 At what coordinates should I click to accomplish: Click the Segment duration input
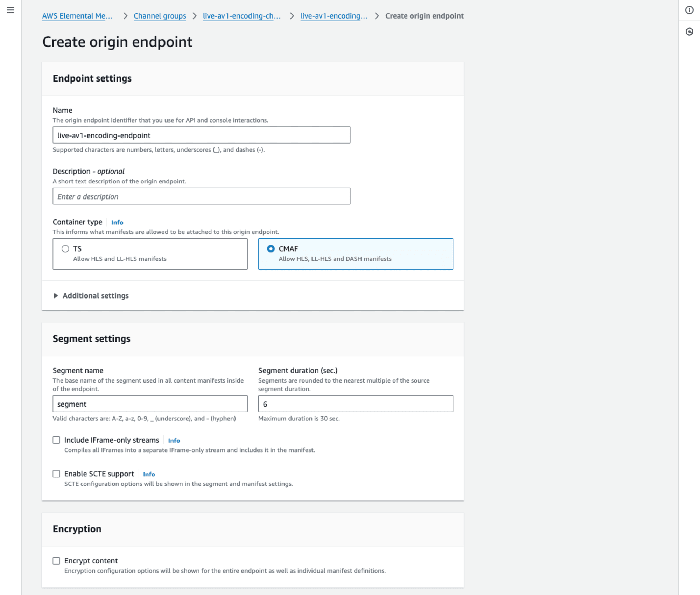[356, 404]
